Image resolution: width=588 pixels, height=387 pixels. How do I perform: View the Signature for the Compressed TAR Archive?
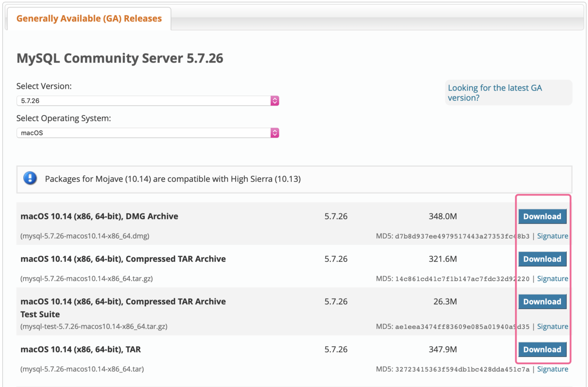click(552, 279)
